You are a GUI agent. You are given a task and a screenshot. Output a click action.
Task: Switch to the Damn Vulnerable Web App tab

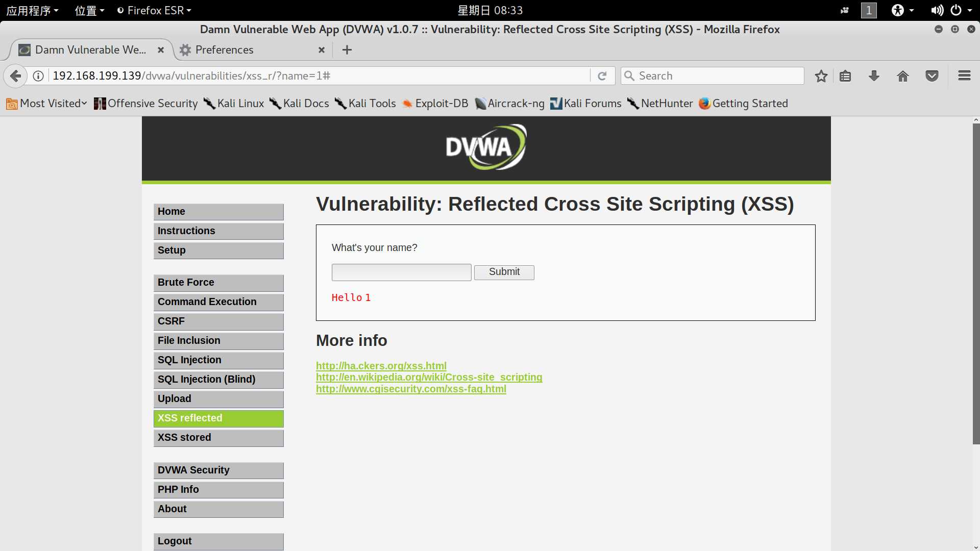click(x=91, y=50)
